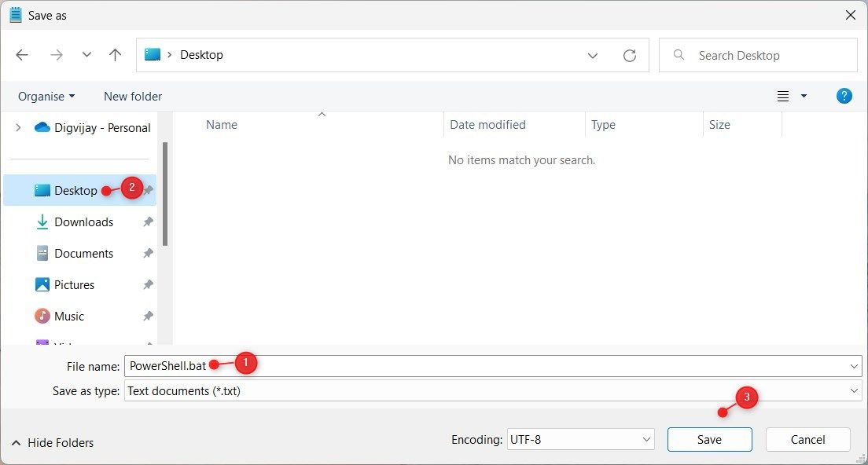Hide the folders pane
Screen dimensions: 868x465
(x=53, y=443)
